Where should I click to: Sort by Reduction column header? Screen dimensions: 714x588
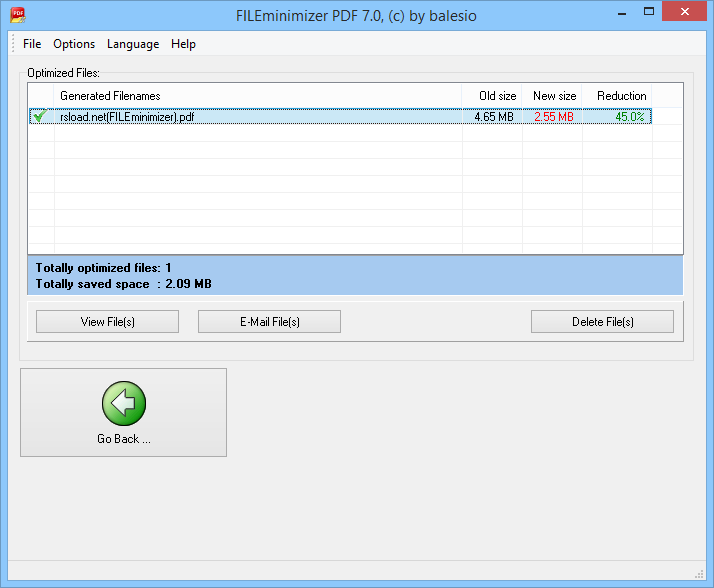pos(617,96)
